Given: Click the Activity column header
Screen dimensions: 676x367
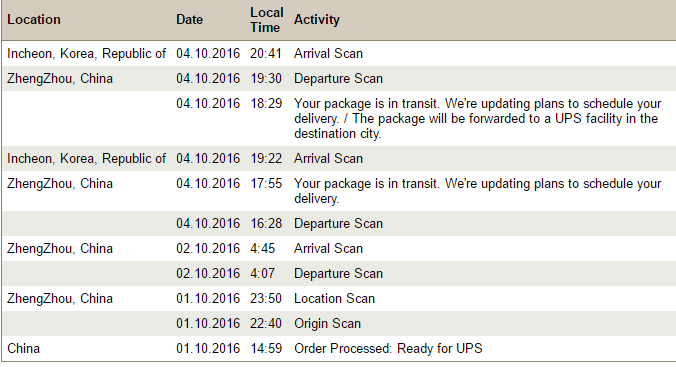Looking at the screenshot, I should pyautogui.click(x=317, y=20).
